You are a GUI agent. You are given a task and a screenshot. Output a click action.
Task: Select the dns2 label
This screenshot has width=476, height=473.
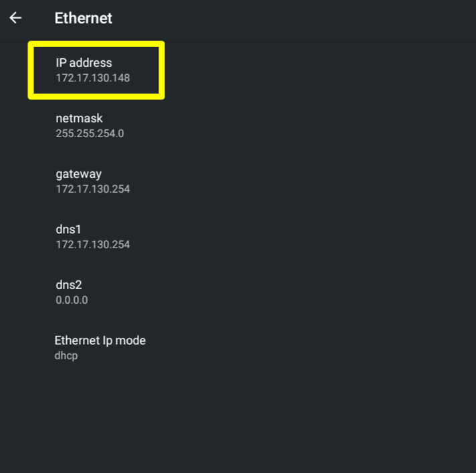pos(68,285)
